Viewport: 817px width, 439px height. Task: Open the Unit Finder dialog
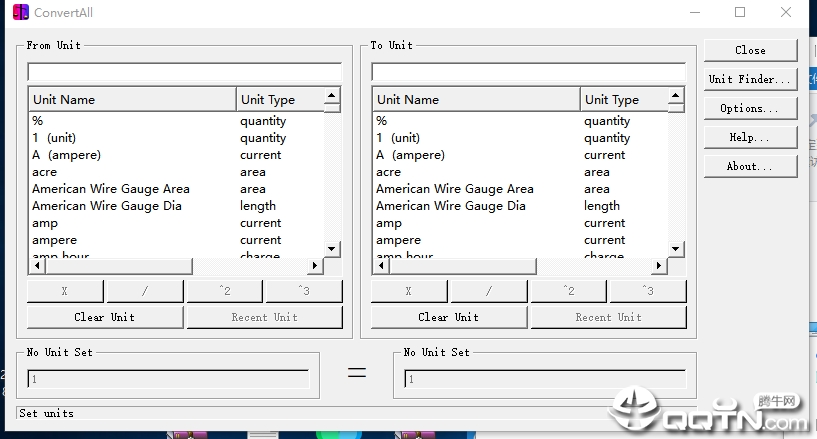pyautogui.click(x=750, y=79)
